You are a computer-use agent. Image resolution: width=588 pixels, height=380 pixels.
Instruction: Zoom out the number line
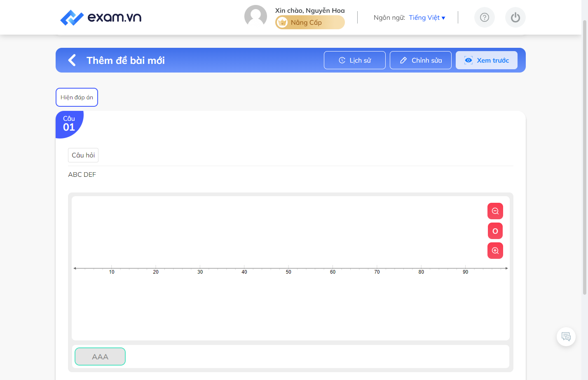pos(495,211)
